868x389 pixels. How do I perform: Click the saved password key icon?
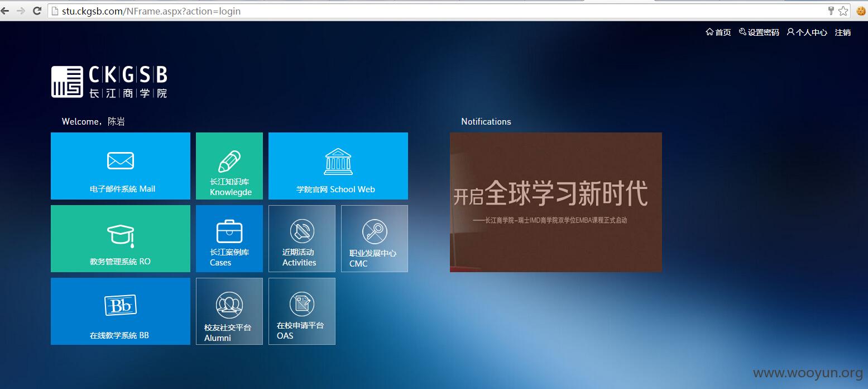coord(831,11)
